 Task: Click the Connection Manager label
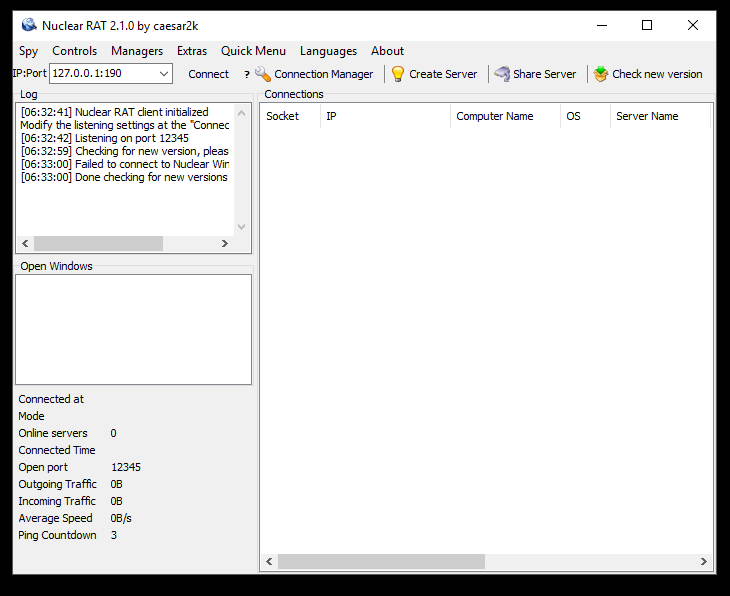click(x=324, y=74)
